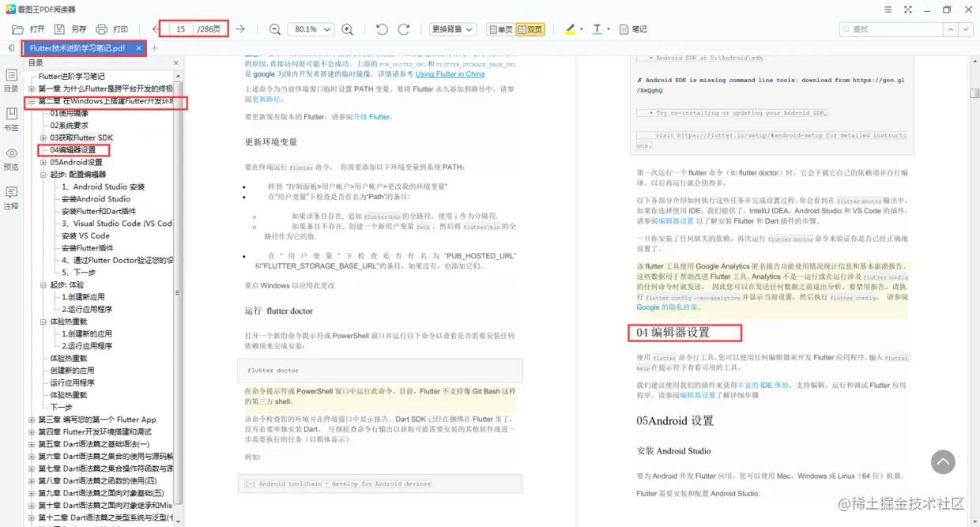980x527 pixels.
Task: Select 安装Flutter和Dart插件 outline entry
Action: click(x=99, y=211)
